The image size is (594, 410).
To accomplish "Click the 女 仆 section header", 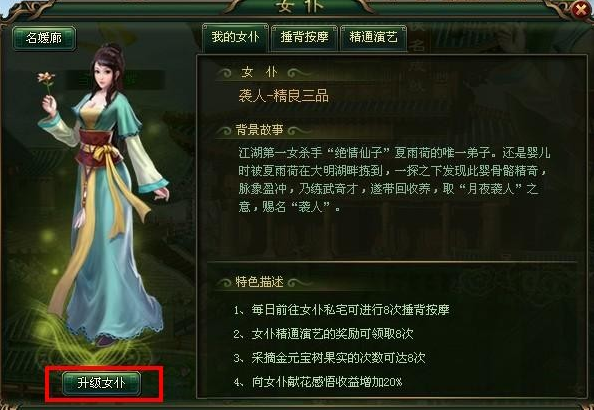I will 259,72.
